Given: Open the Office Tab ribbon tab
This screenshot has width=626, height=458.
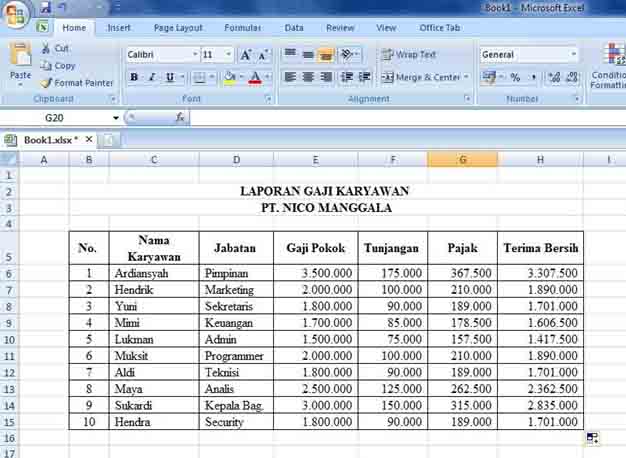Looking at the screenshot, I should tap(440, 28).
